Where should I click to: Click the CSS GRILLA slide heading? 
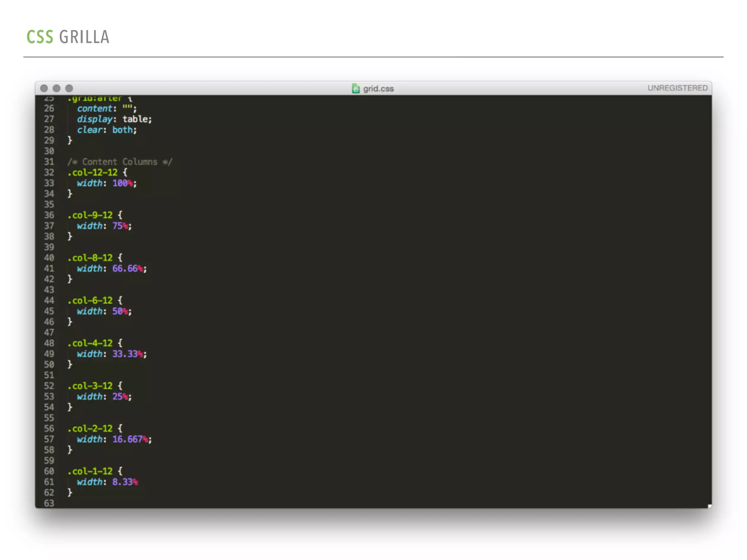pos(68,37)
